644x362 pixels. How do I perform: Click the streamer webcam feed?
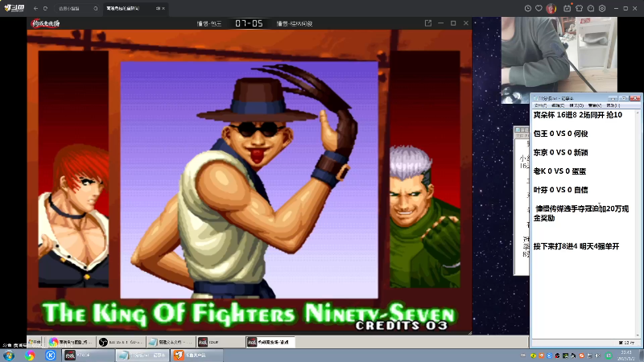[559, 60]
